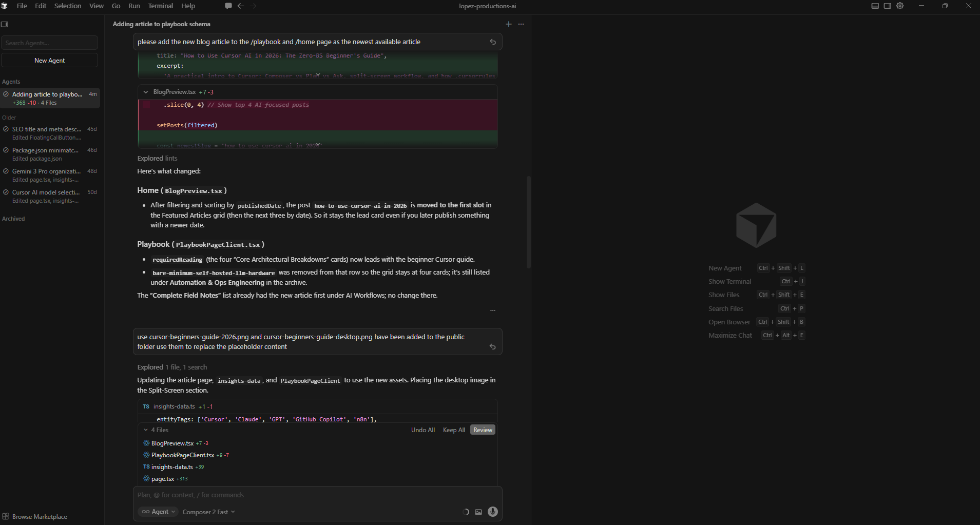The height and width of the screenshot is (525, 980).
Task: Click React icon beside PlaybookPageClient.tsx
Action: tap(146, 455)
